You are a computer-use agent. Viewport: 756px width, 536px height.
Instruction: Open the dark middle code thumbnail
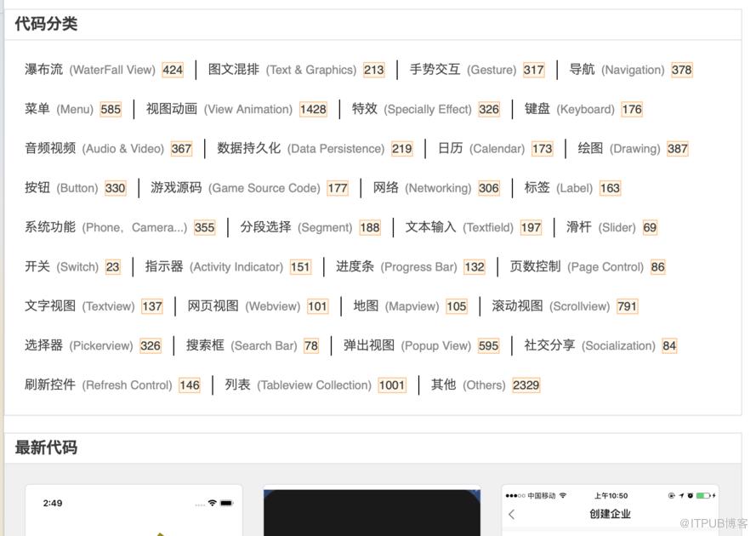372,511
